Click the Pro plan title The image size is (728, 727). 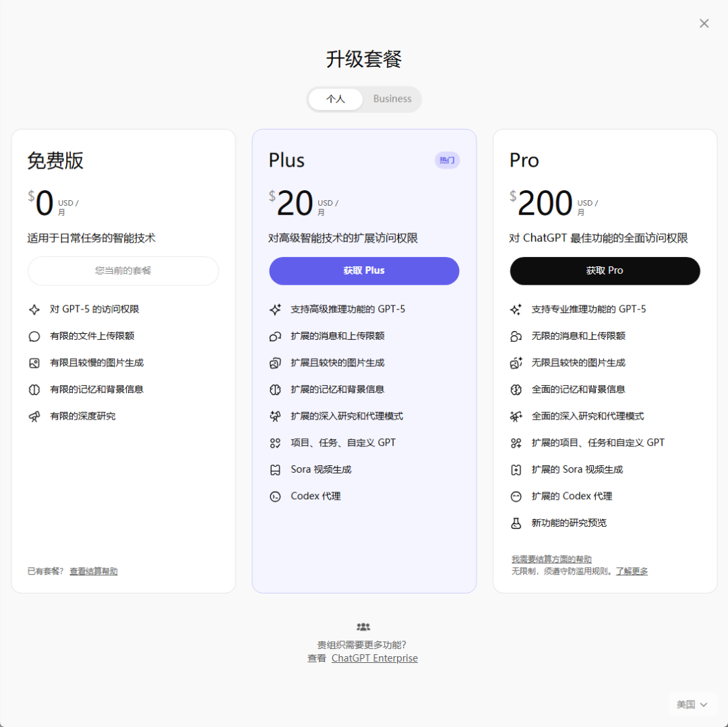[x=524, y=161]
